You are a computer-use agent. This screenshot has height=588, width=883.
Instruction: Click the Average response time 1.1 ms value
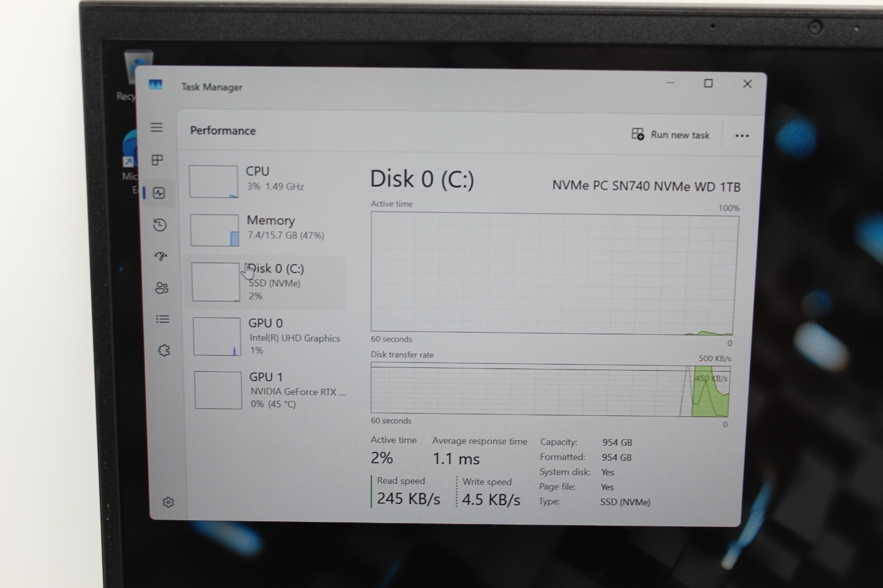[x=456, y=459]
